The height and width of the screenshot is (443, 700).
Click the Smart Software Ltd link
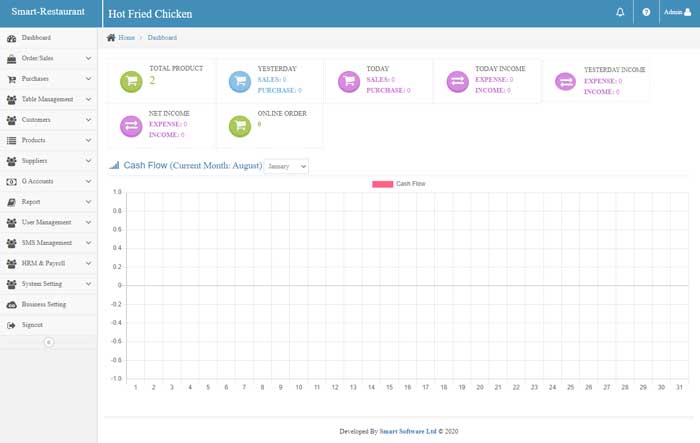click(407, 431)
